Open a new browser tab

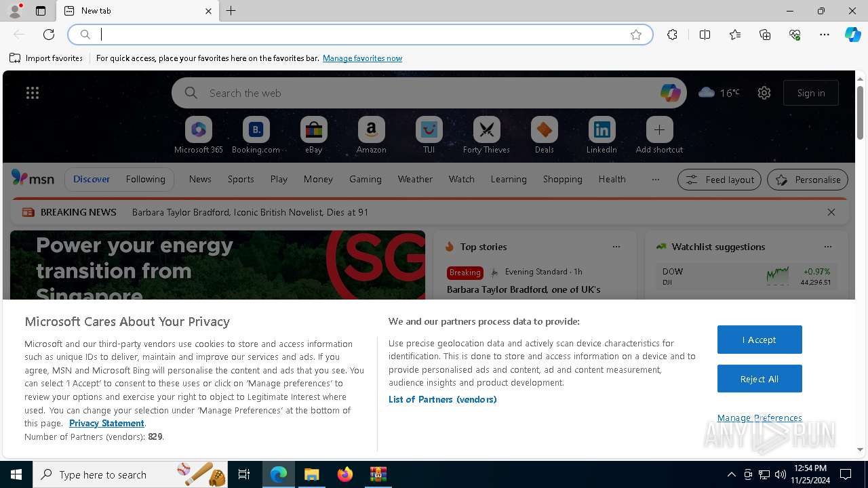(x=231, y=11)
